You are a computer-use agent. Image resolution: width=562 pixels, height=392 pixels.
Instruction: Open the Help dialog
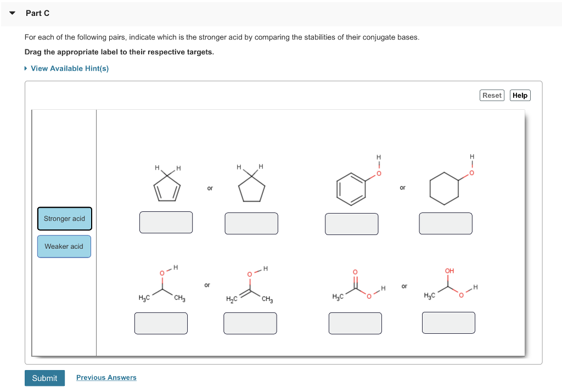pos(519,95)
